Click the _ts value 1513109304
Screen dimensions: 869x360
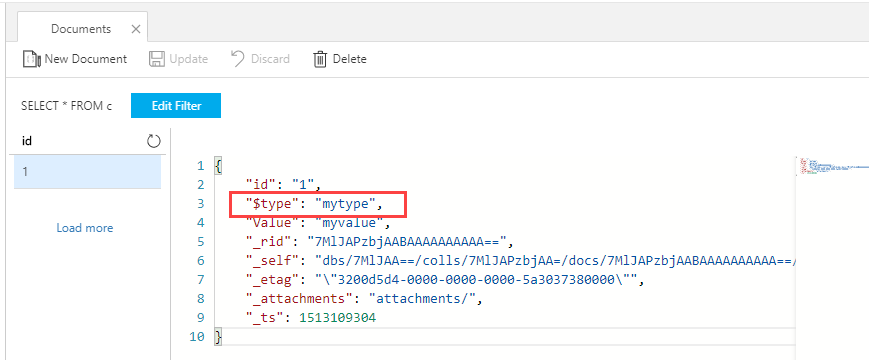[x=338, y=317]
